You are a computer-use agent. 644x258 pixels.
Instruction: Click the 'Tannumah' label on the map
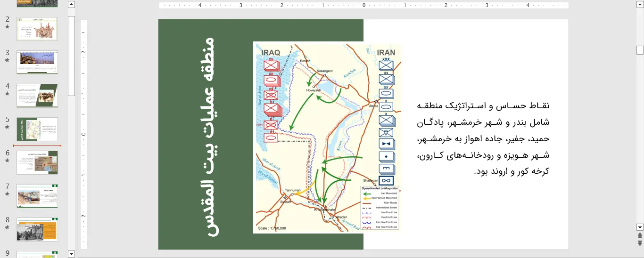pyautogui.click(x=292, y=190)
